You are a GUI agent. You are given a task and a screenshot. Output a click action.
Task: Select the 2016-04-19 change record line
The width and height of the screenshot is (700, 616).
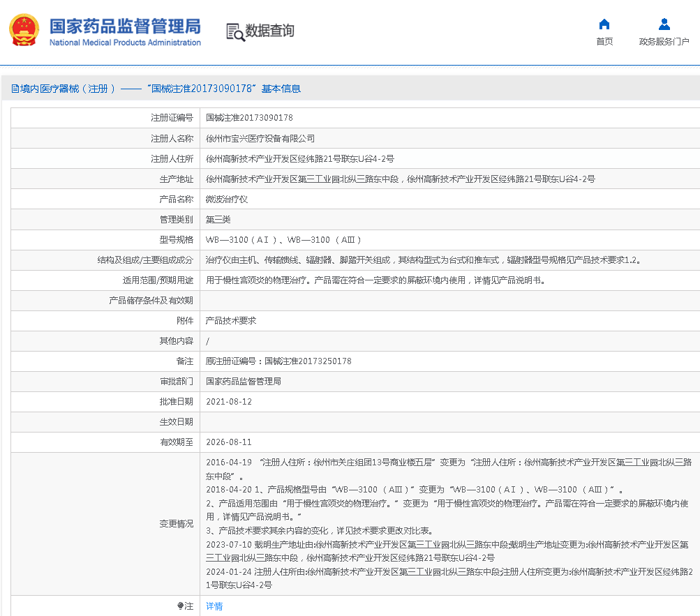449,469
